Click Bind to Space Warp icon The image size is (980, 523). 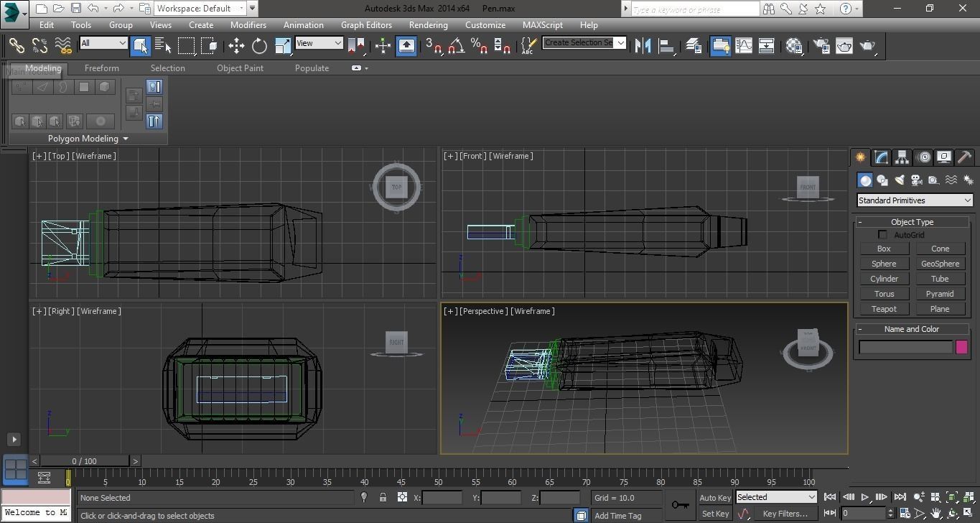click(63, 45)
